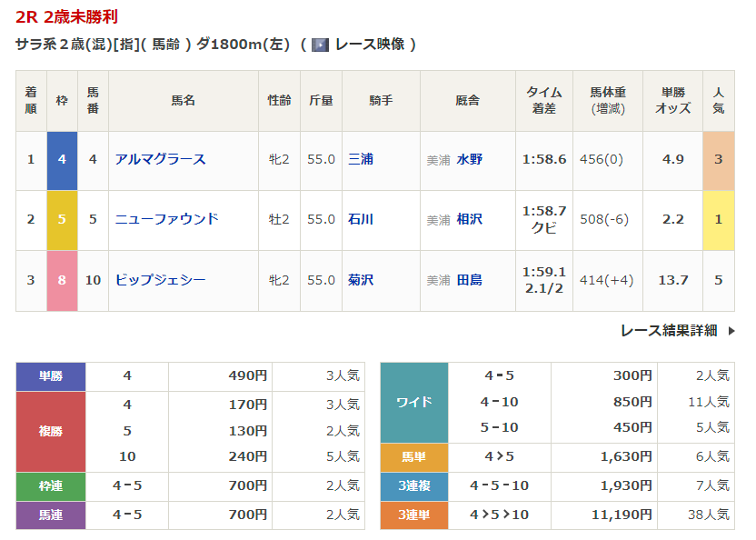Click the 3連単 payout label
The image size is (756, 540).
coord(413,515)
